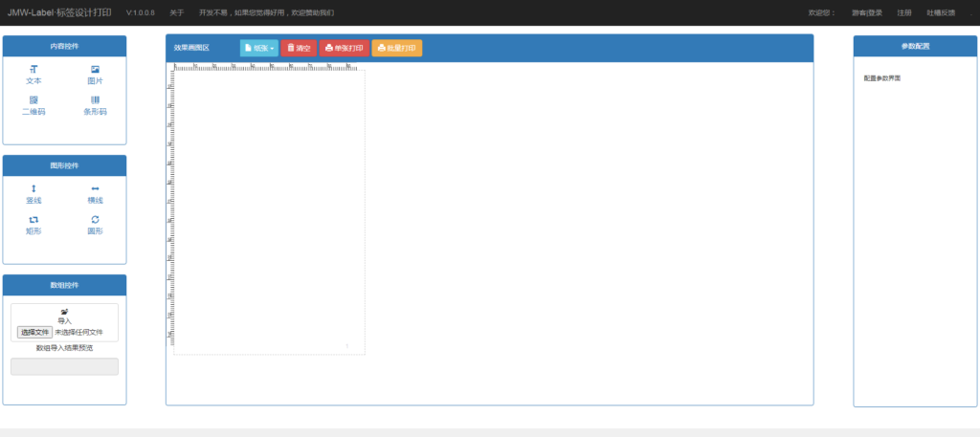The width and height of the screenshot is (980, 437).
Task: Insert a 圆形 circle shape
Action: point(95,225)
